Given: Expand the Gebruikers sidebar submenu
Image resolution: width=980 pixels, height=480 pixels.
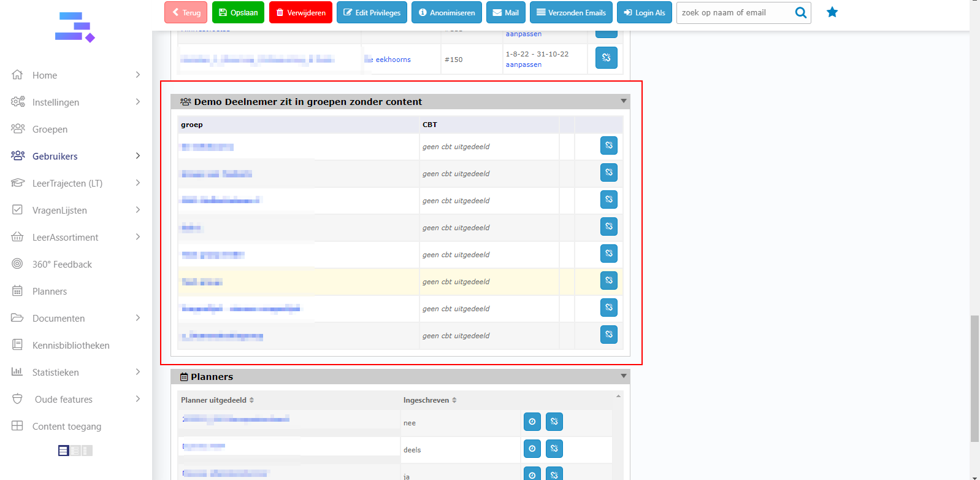Looking at the screenshot, I should 138,156.
